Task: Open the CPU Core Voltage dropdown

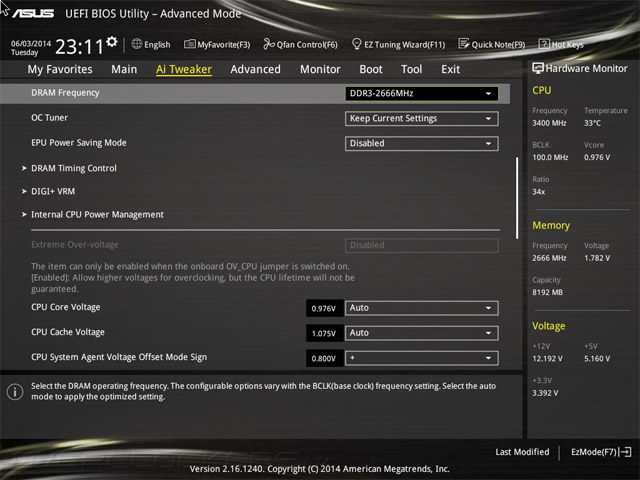Action: pos(422,308)
